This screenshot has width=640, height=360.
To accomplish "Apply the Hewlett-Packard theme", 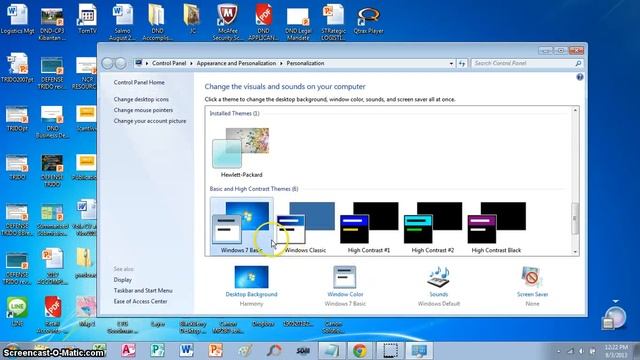I will coord(241,153).
